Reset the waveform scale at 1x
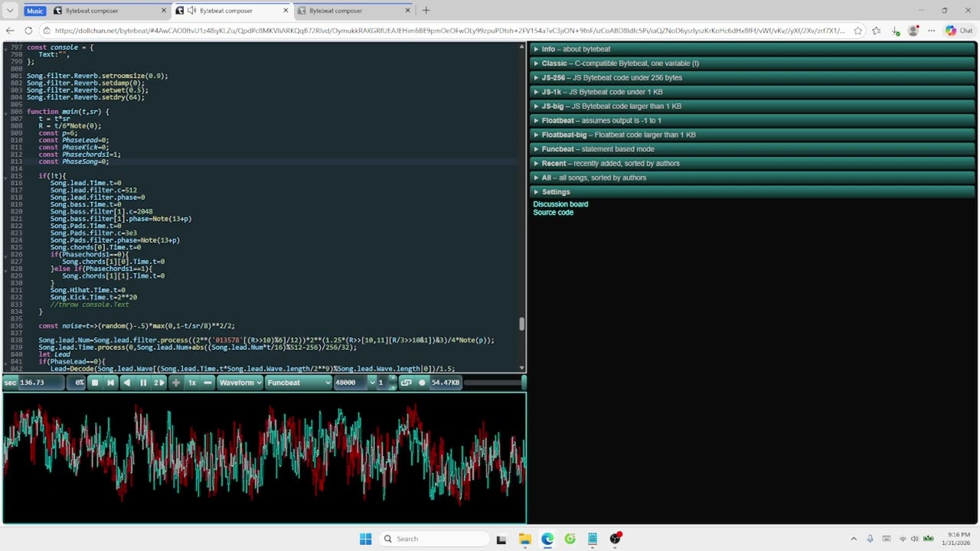This screenshot has width=980, height=551. coord(192,383)
